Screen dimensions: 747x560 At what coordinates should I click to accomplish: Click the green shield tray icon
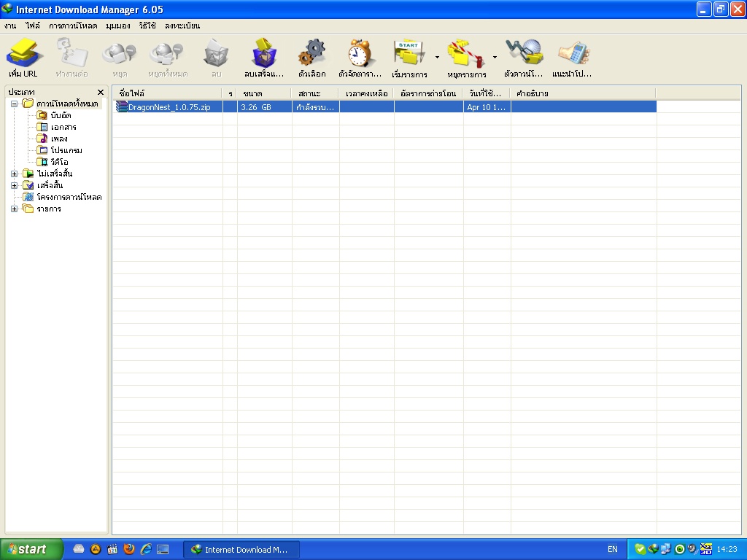[x=640, y=550]
